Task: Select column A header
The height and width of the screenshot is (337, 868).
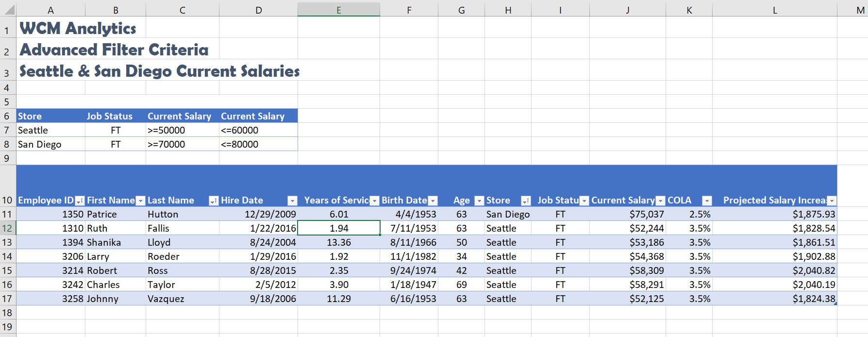Action: (x=50, y=10)
